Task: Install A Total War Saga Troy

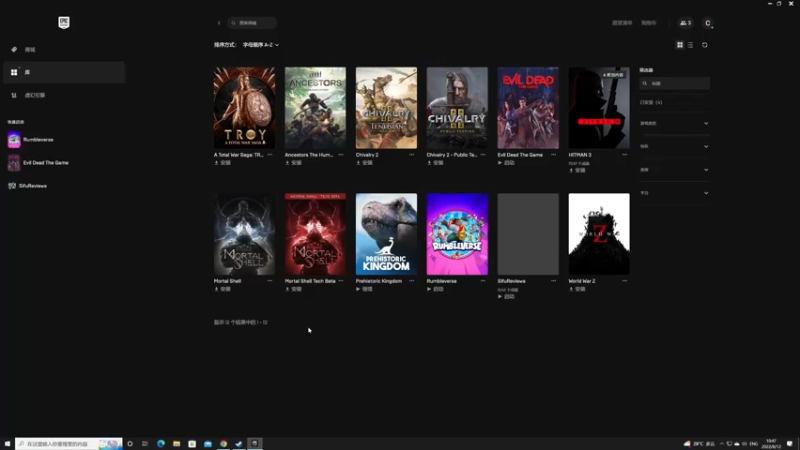Action: tap(222, 163)
